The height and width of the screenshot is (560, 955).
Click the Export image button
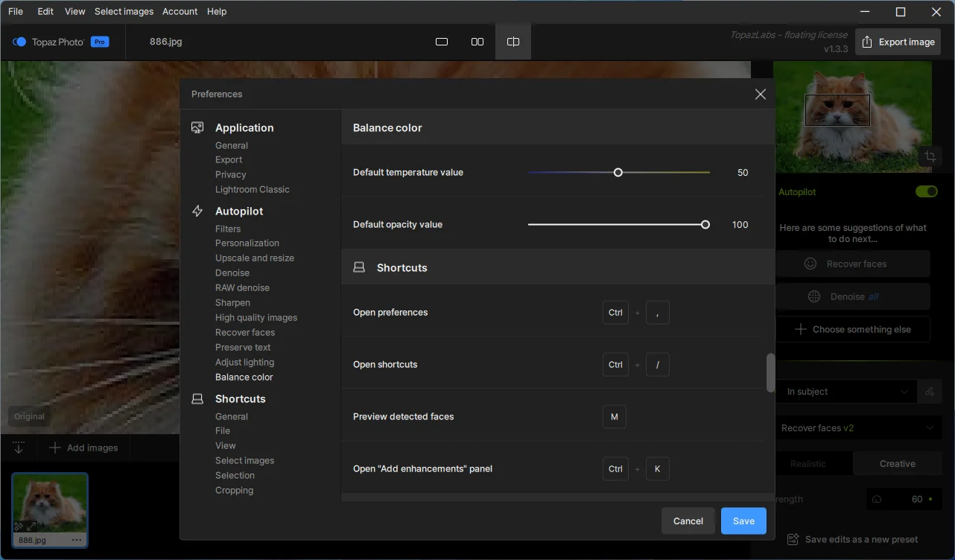tap(898, 42)
